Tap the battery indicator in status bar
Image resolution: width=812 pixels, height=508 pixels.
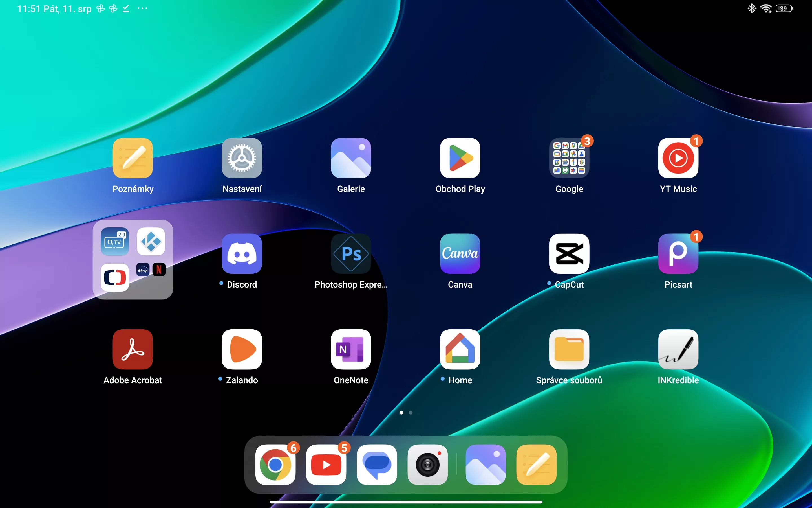(x=784, y=8)
